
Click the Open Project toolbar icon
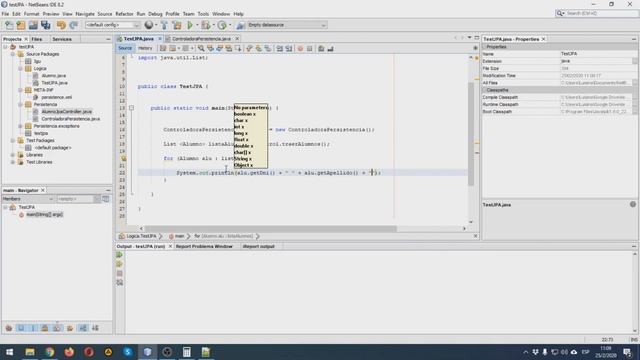pos(33,25)
